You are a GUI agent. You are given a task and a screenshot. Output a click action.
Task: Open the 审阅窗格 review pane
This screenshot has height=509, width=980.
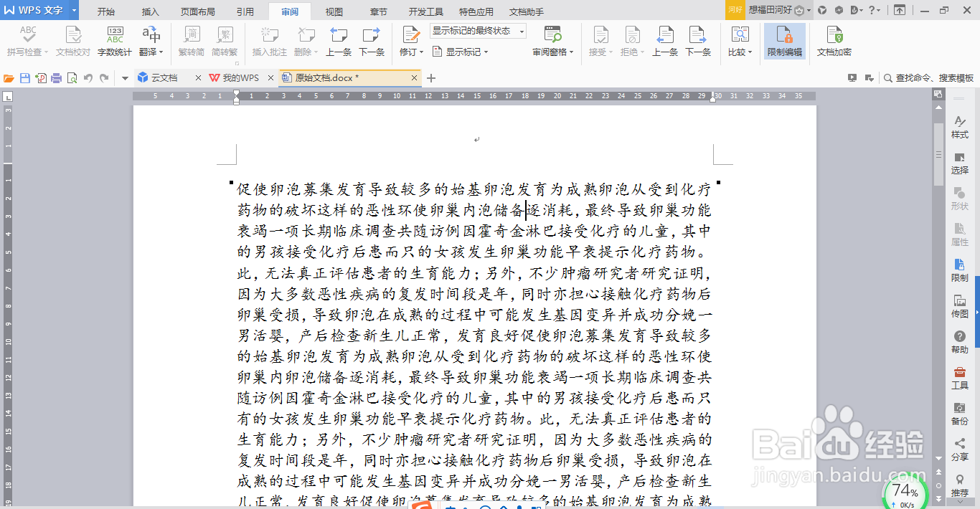pos(552,34)
